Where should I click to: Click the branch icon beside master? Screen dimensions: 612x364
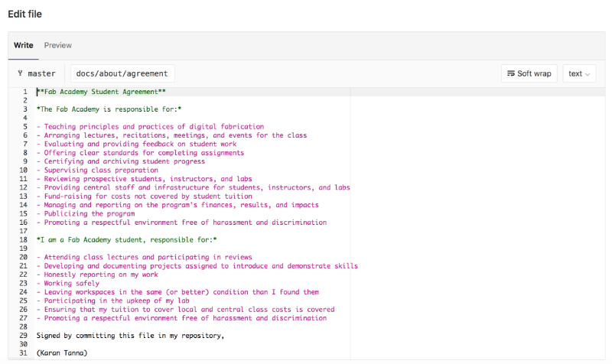coord(20,73)
